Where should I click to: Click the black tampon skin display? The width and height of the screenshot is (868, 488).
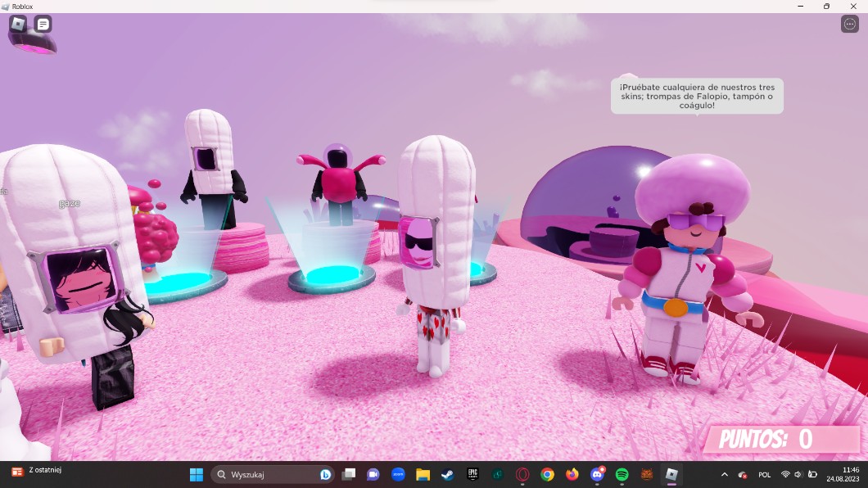(211, 168)
